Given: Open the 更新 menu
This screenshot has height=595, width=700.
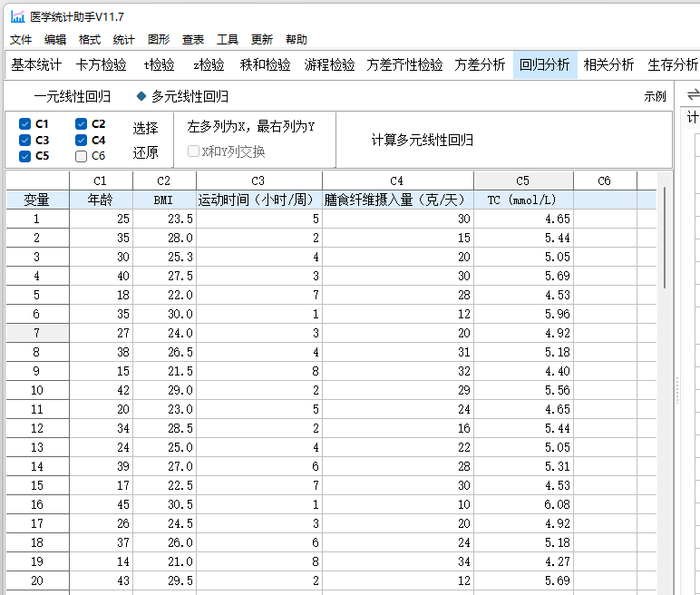Looking at the screenshot, I should (262, 40).
